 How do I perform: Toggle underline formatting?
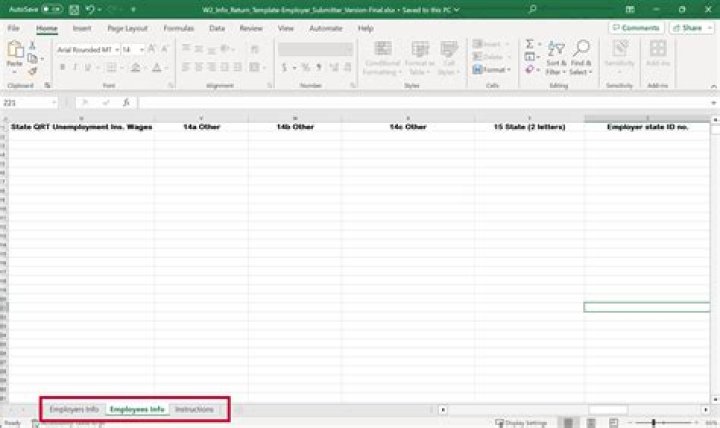[87, 68]
